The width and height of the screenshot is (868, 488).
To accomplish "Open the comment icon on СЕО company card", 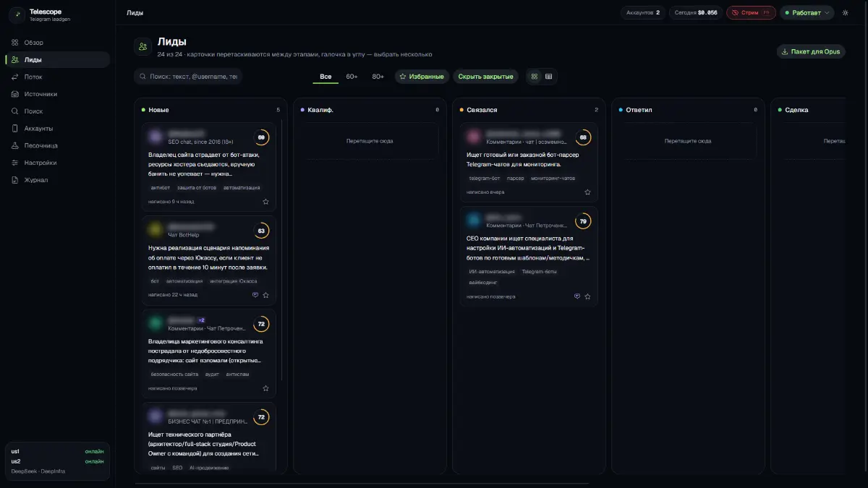I will 577,296.
